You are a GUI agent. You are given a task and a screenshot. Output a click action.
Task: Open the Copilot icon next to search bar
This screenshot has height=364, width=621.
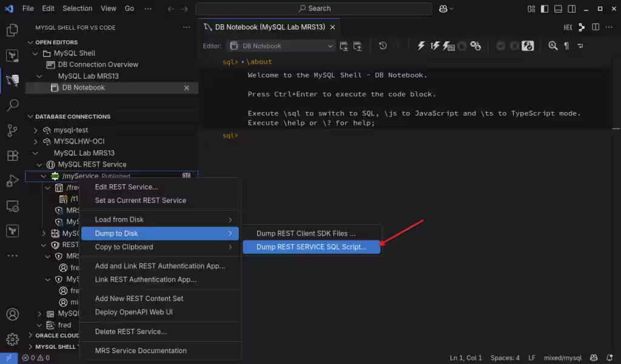pyautogui.click(x=443, y=8)
